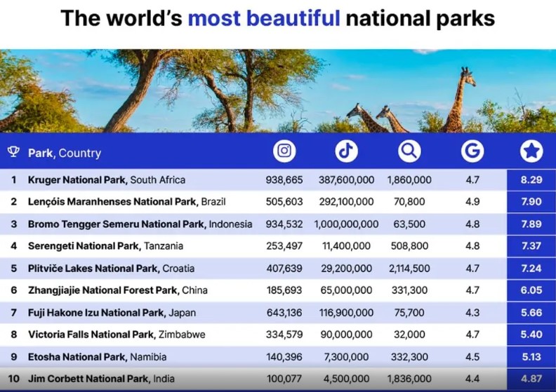
Task: Select the Park, Country column header
Action: 65,153
